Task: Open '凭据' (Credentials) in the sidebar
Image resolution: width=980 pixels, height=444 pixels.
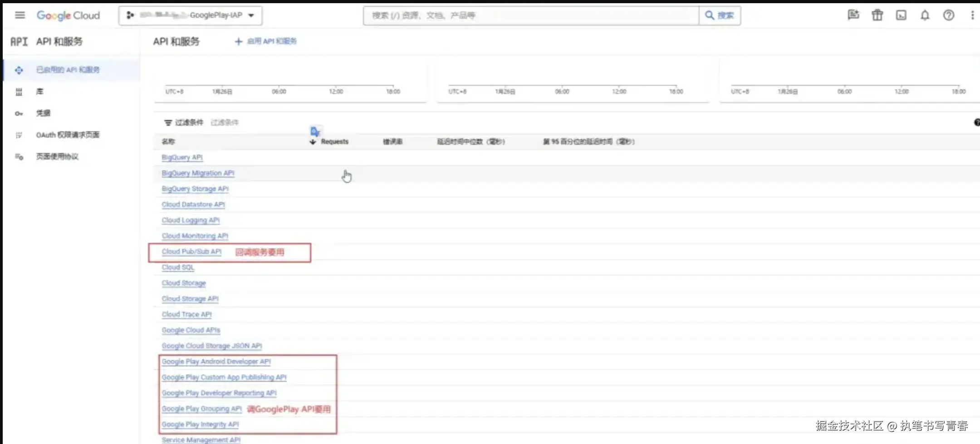Action: coord(43,113)
